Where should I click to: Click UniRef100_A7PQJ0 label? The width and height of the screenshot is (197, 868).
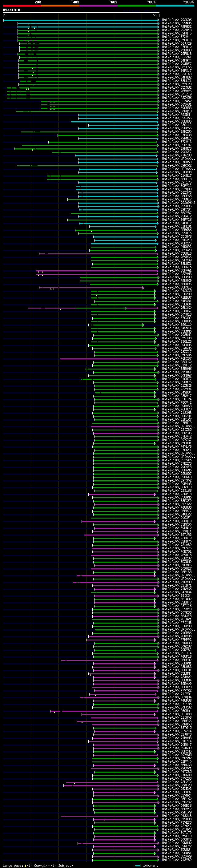coord(176,47)
